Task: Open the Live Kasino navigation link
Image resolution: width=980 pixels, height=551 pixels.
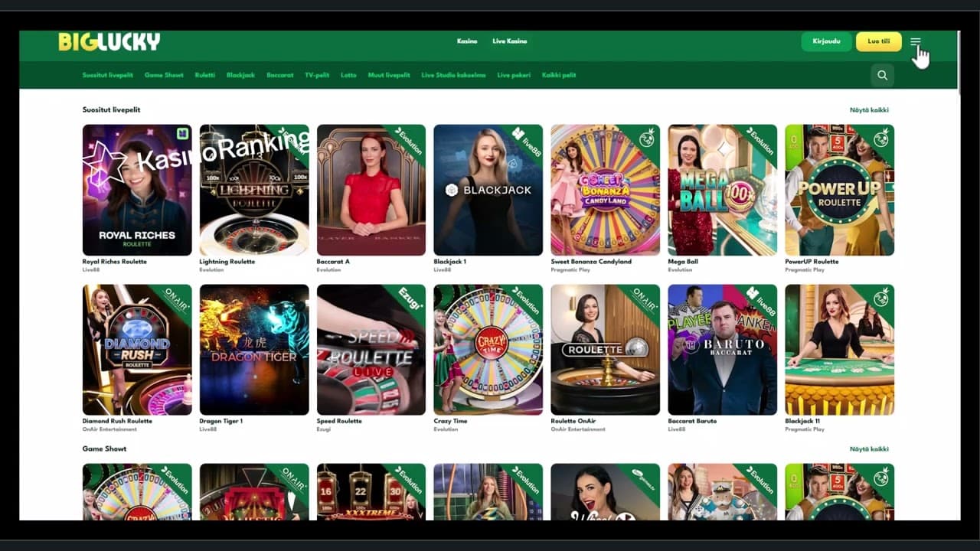Action: click(x=510, y=41)
